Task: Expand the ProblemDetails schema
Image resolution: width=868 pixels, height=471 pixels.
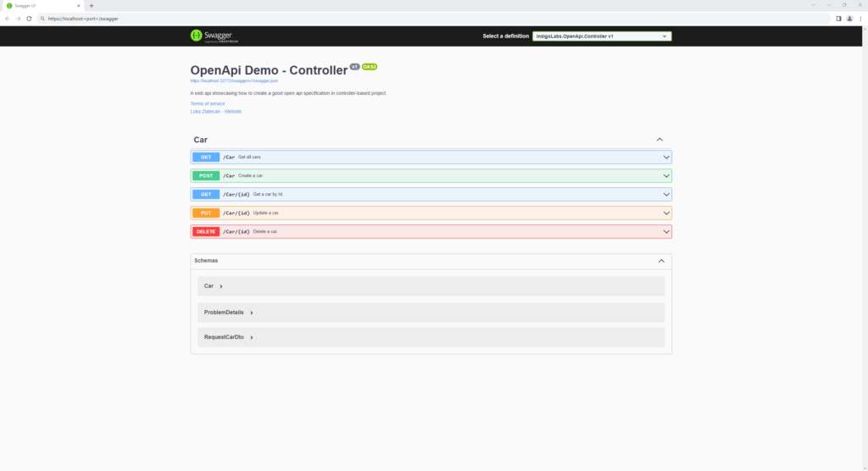Action: [x=228, y=313]
